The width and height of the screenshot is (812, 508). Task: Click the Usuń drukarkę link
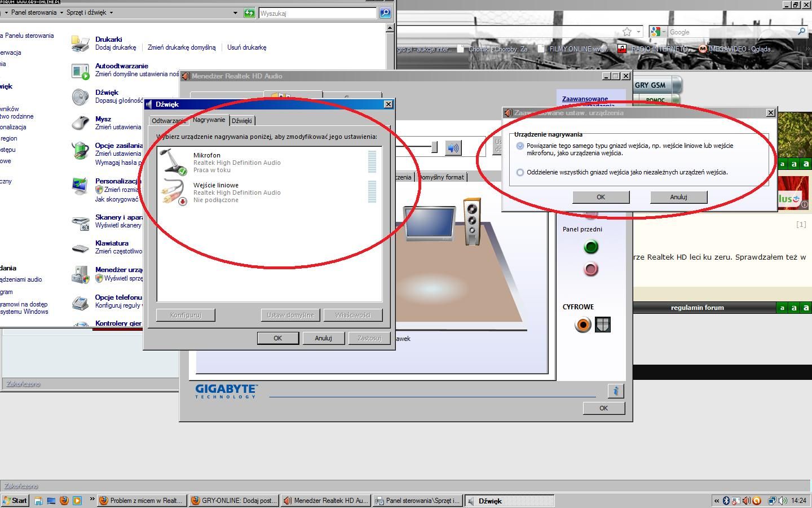click(246, 47)
